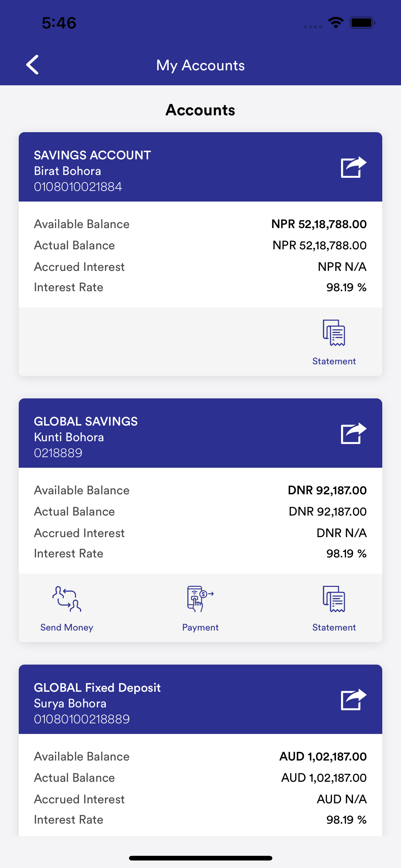The height and width of the screenshot is (868, 401).
Task: Check the Wi-Fi status icon
Action: (336, 23)
